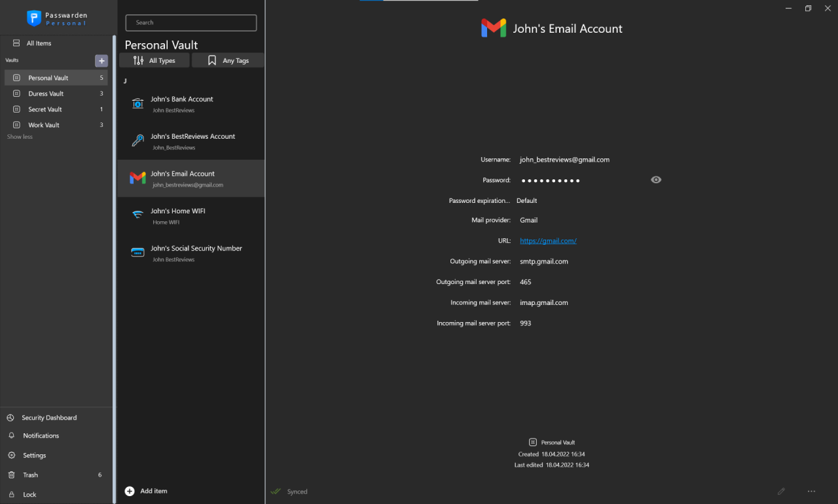838x504 pixels.
Task: Open the Gmail icon on John's Email Account header
Action: click(x=494, y=27)
